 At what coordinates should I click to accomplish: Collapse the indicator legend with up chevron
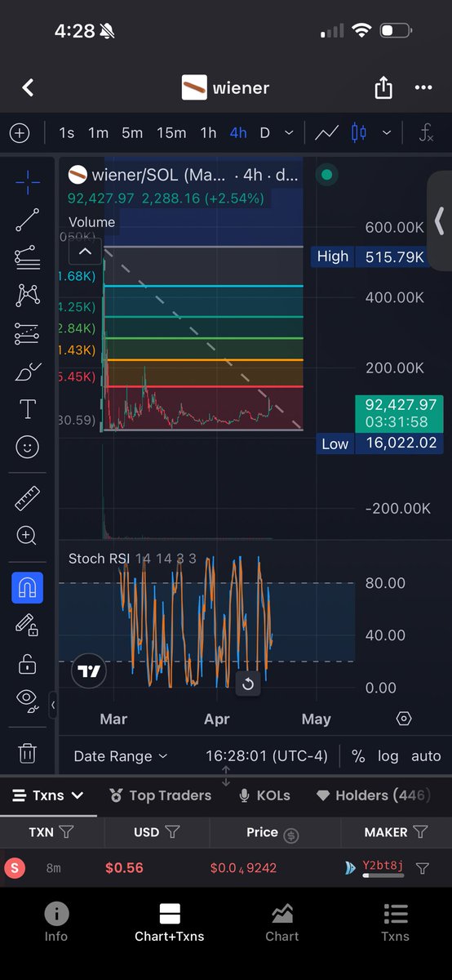click(86, 252)
